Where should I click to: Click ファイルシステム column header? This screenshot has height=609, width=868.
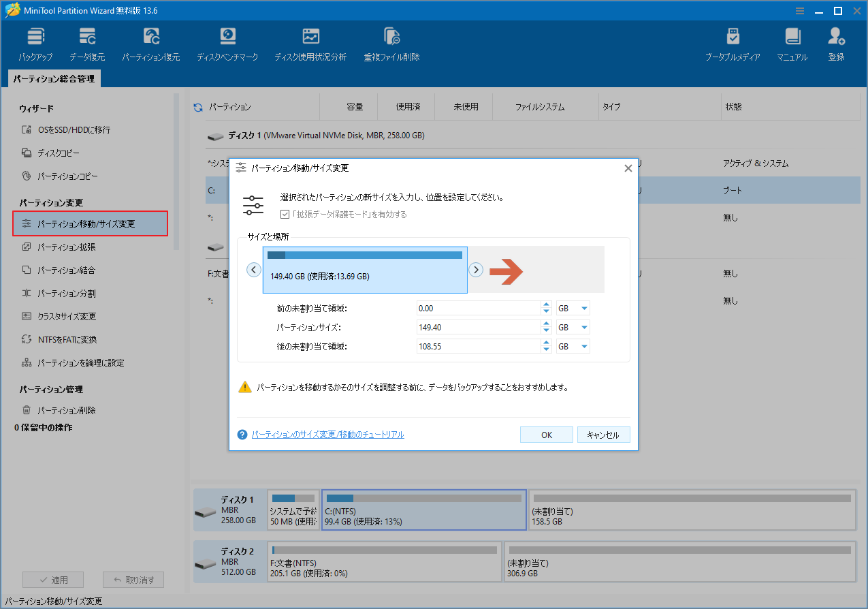[540, 107]
